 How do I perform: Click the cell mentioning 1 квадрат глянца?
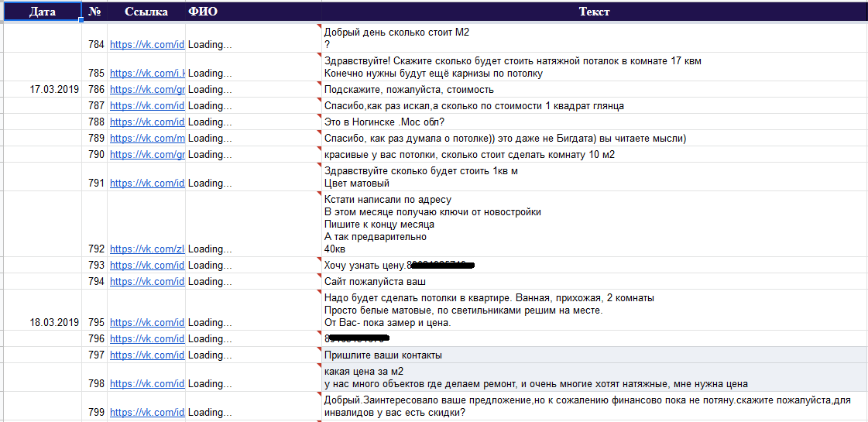click(x=595, y=106)
